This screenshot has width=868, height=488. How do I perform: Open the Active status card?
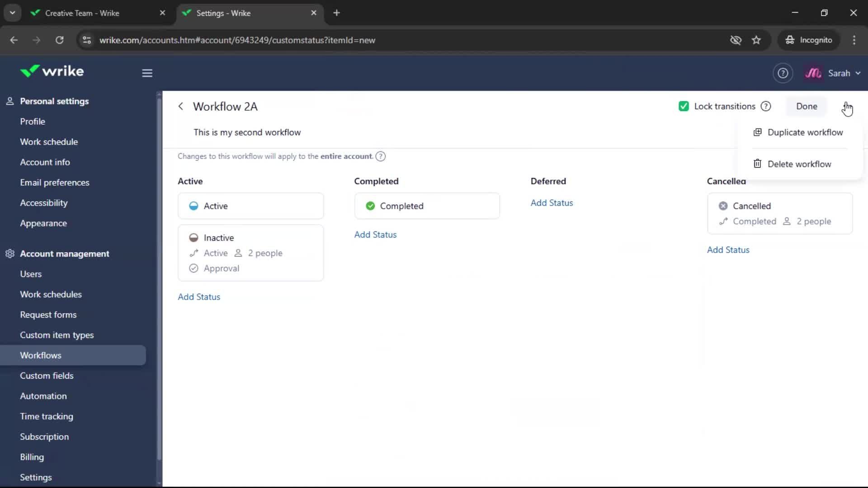coord(250,206)
